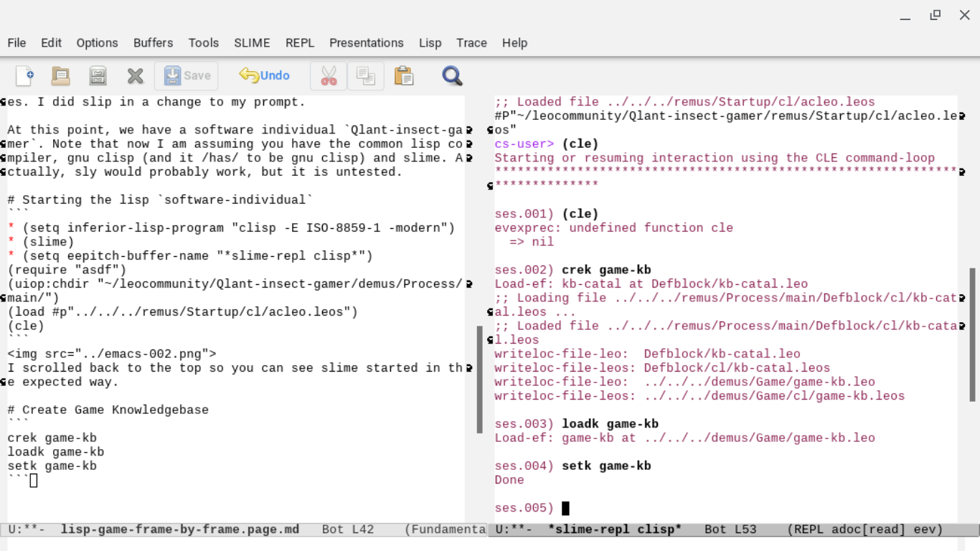Click the Cut scissors icon

(x=329, y=75)
